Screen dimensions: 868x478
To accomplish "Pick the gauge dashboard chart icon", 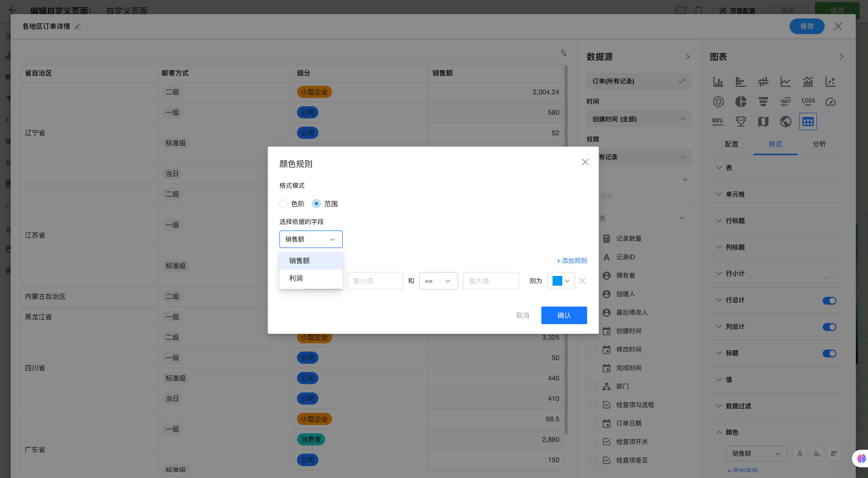I will point(830,101).
